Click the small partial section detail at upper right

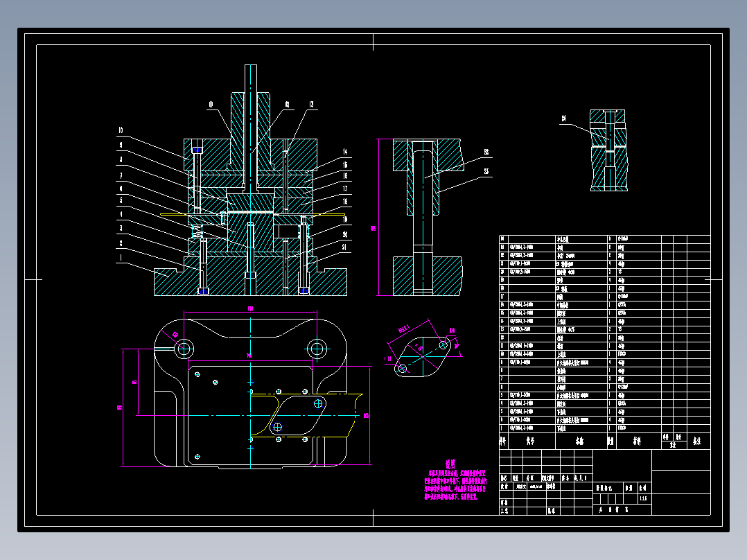click(608, 150)
